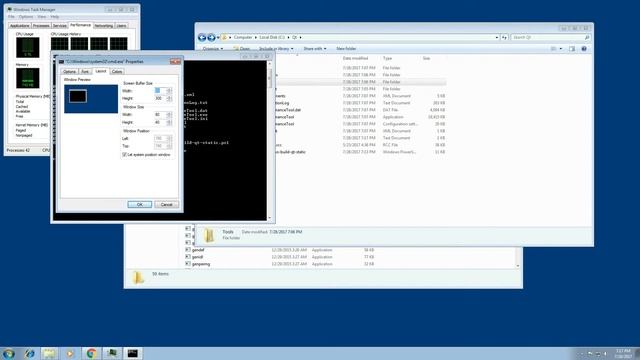Click the Explorer help icon
The height and width of the screenshot is (360, 640).
click(x=584, y=49)
